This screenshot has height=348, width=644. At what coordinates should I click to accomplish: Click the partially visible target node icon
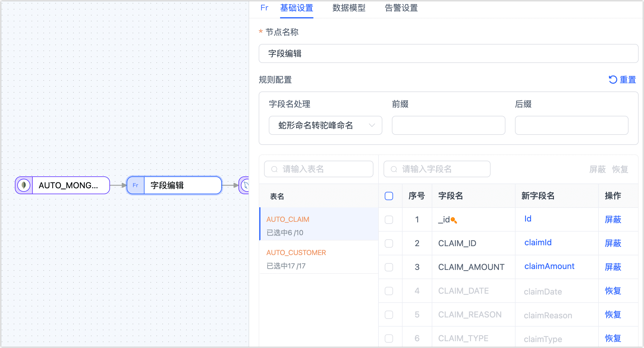click(x=245, y=185)
